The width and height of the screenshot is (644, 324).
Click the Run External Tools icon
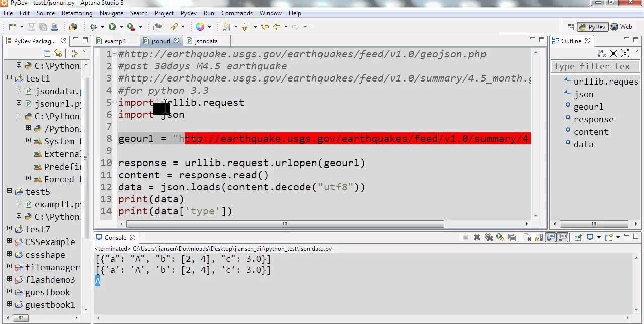click(x=131, y=27)
